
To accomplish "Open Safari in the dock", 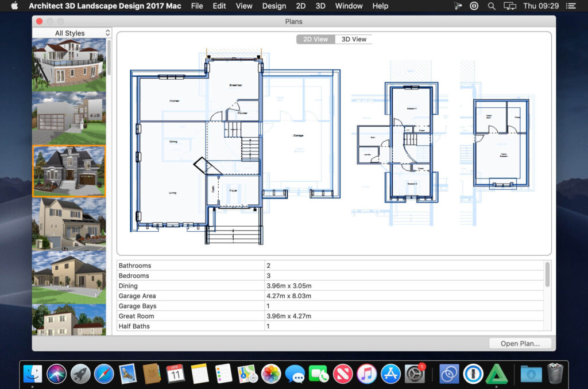I will [x=104, y=374].
